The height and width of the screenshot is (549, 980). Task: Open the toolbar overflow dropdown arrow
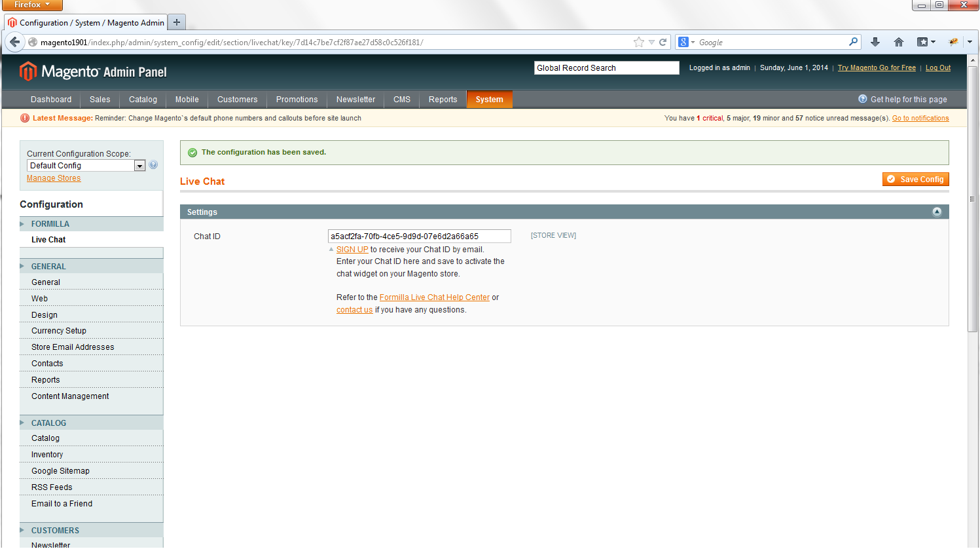(x=970, y=42)
